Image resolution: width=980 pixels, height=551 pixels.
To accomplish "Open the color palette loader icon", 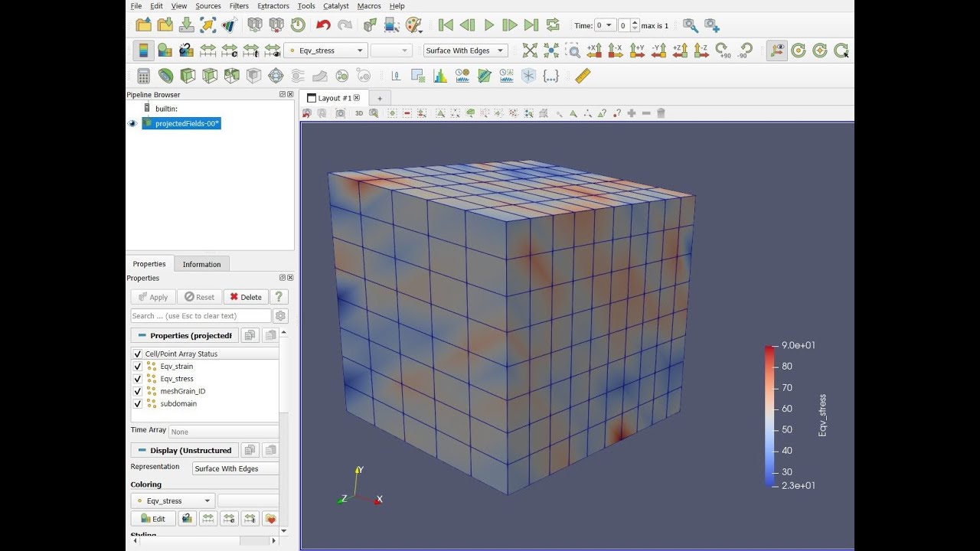I will click(x=413, y=25).
